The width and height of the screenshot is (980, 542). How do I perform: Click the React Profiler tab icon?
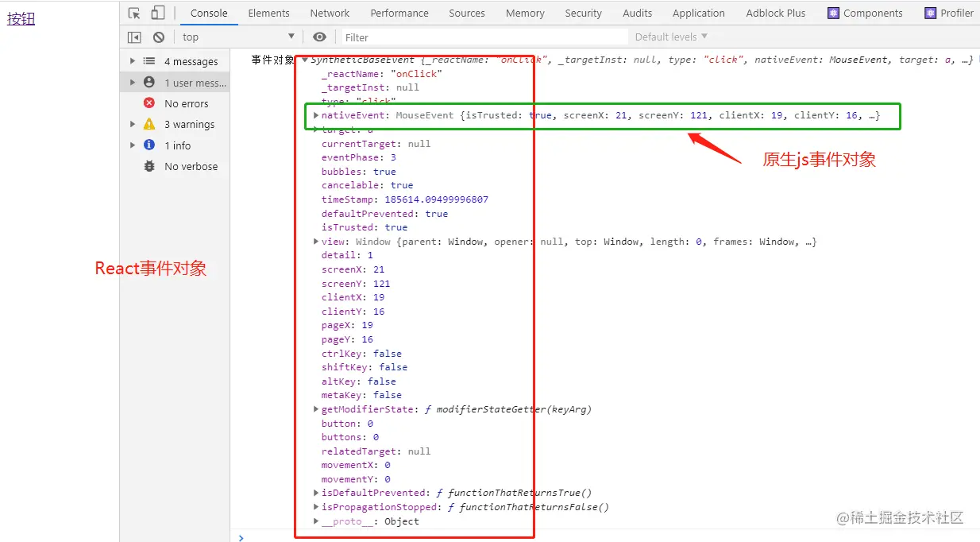[930, 13]
